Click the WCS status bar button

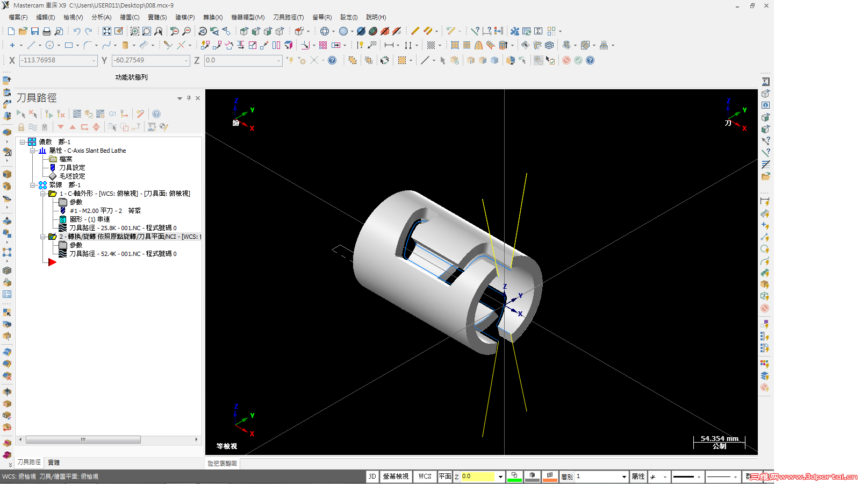coord(425,476)
